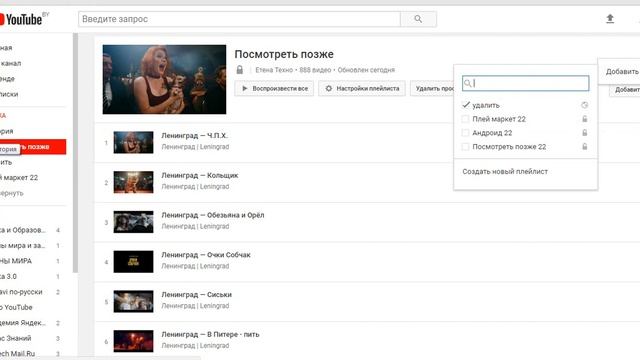This screenshot has height=360, width=640.
Task: Open video title Ленинград — Обезьяна и Орёл
Action: [x=213, y=215]
